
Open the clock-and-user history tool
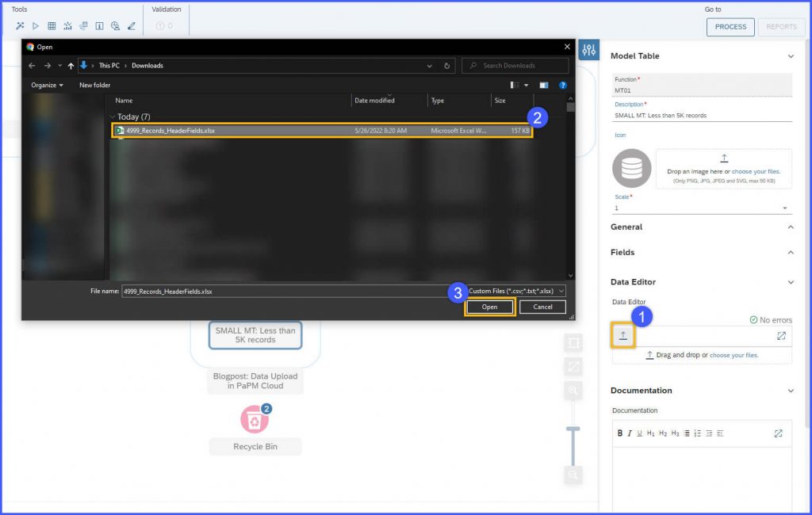(115, 26)
